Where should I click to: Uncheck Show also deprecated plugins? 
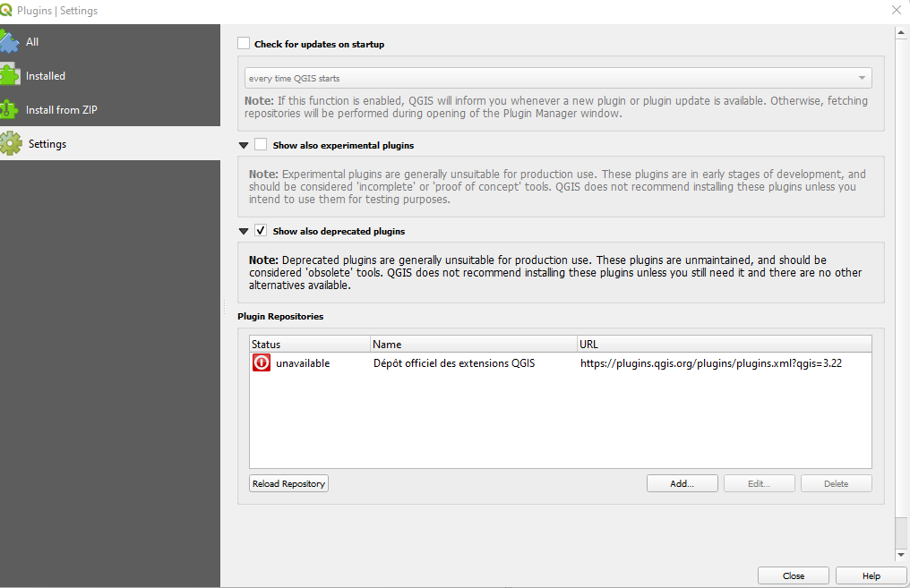[x=261, y=230]
